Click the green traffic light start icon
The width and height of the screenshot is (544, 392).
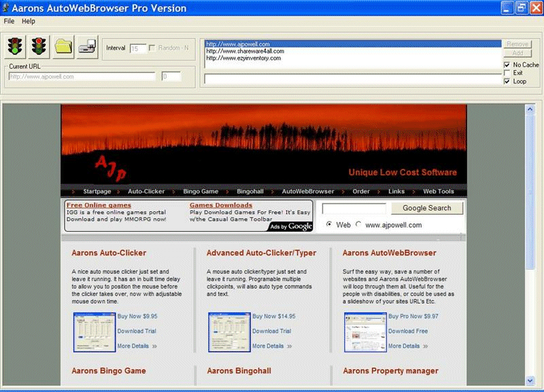tap(16, 46)
